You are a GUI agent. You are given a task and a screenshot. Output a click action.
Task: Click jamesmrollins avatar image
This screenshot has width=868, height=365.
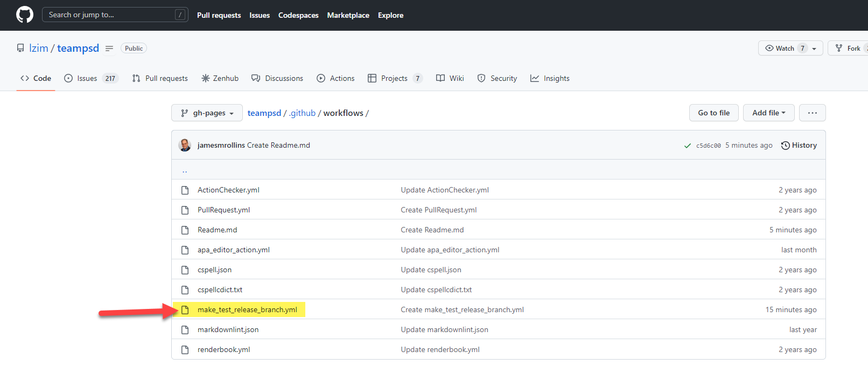[x=185, y=145]
